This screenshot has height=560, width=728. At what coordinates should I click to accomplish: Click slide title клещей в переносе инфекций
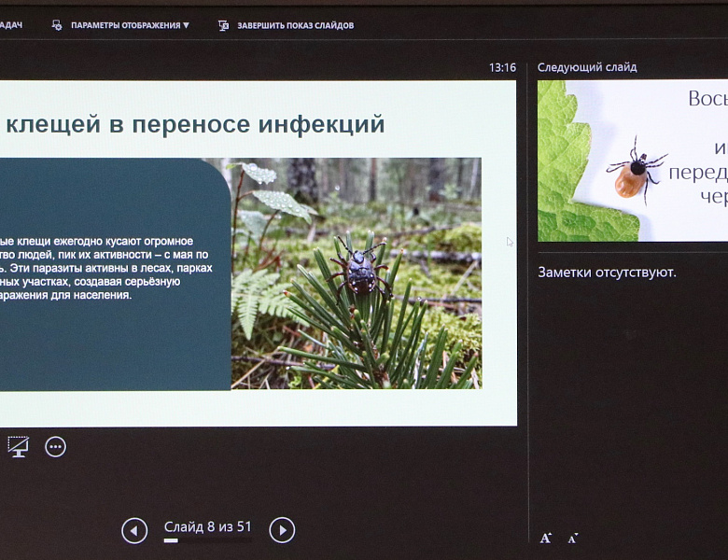pos(195,124)
